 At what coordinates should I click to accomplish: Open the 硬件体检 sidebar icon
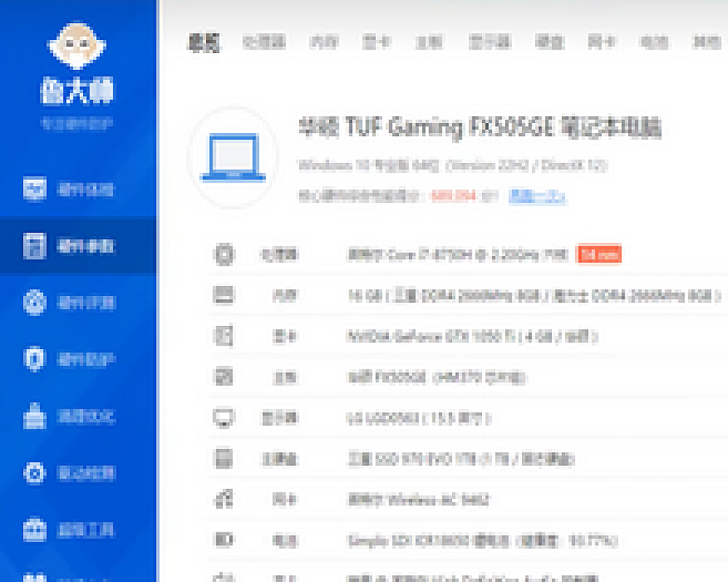[35, 190]
